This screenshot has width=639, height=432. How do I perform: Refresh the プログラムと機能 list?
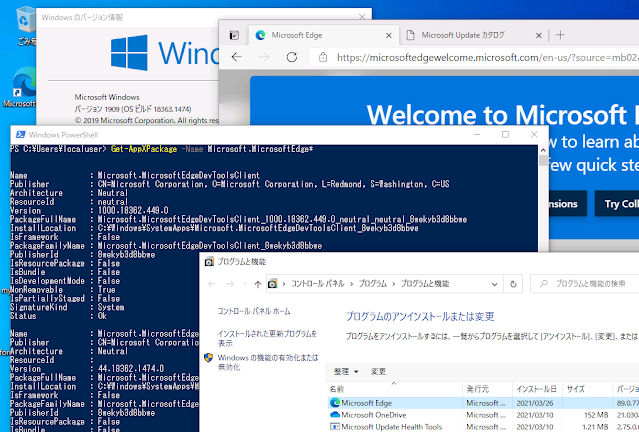pyautogui.click(x=513, y=284)
